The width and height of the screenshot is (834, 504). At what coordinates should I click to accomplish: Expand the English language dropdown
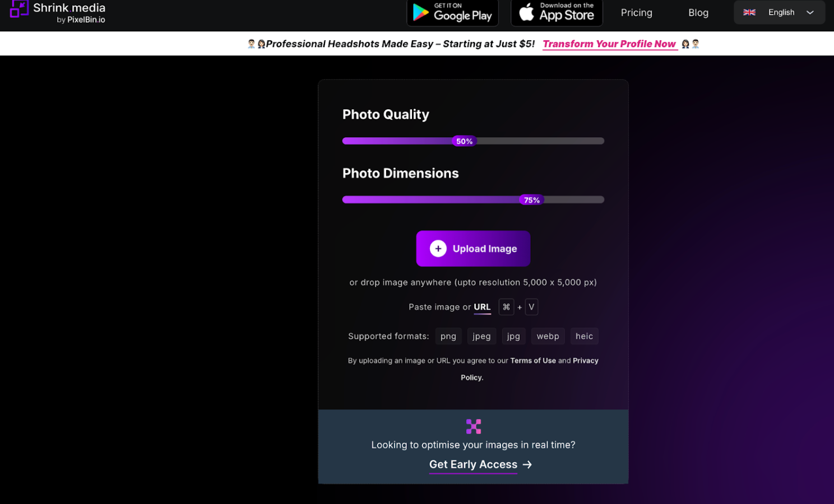[x=779, y=12]
